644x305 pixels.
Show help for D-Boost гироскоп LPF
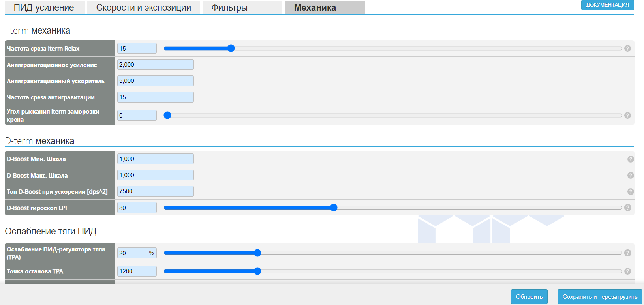(x=627, y=208)
